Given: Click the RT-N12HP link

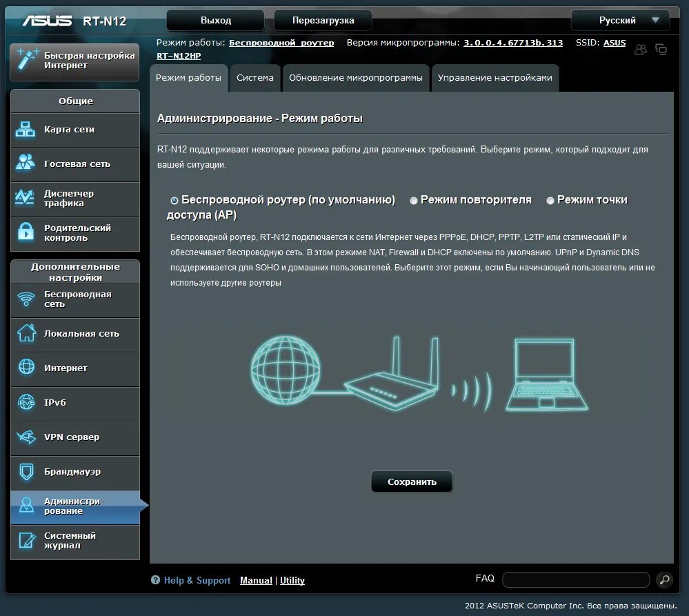Looking at the screenshot, I should pyautogui.click(x=179, y=56).
